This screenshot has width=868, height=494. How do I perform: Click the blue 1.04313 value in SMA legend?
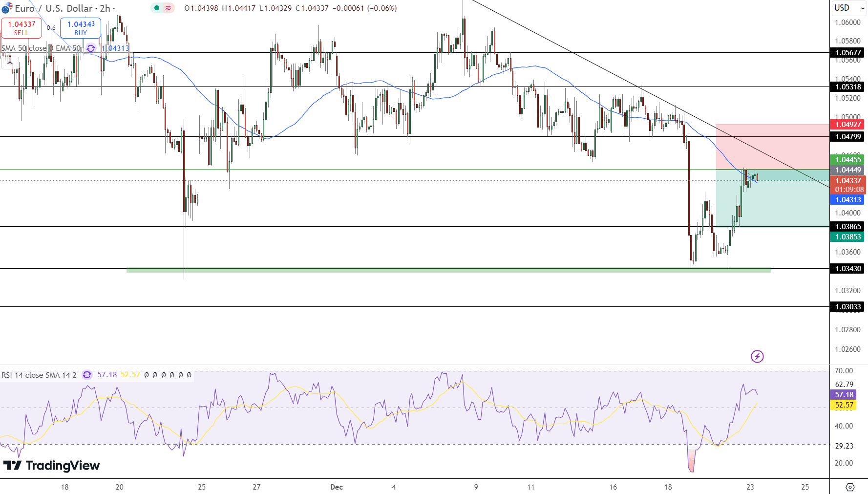[x=115, y=48]
